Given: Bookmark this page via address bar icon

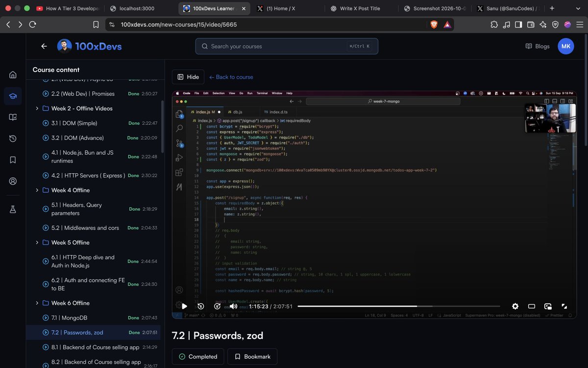Looking at the screenshot, I should [96, 24].
